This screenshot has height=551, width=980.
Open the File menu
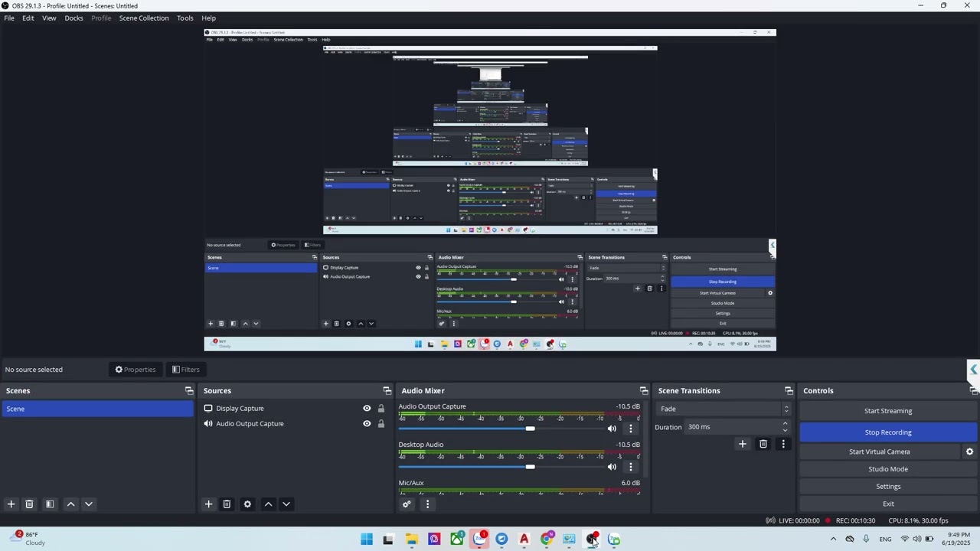9,18
